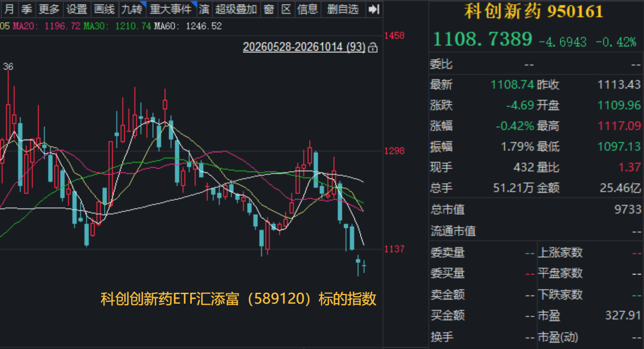Click 删自选 to remove from watchlist

tap(343, 9)
